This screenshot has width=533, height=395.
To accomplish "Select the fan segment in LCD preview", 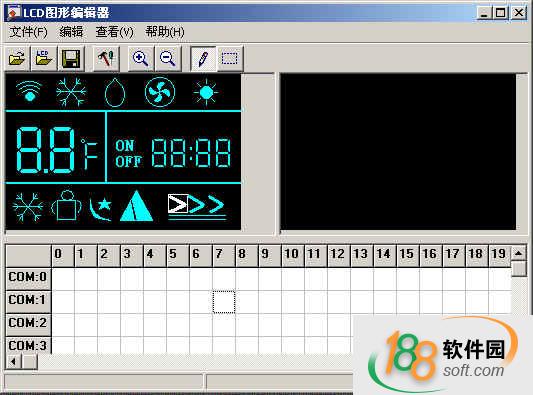I will click(x=160, y=92).
